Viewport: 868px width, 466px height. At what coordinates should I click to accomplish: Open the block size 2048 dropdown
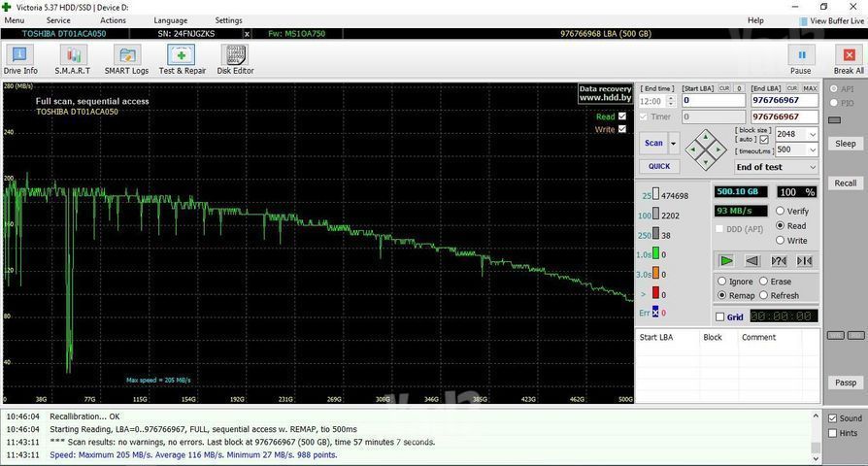[x=813, y=135]
